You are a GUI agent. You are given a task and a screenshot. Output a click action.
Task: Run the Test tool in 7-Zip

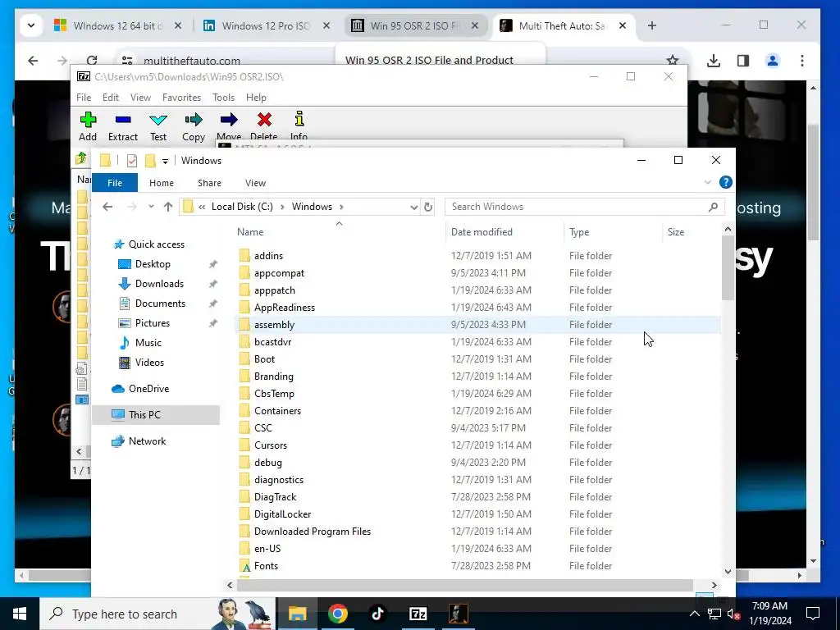tap(158, 126)
